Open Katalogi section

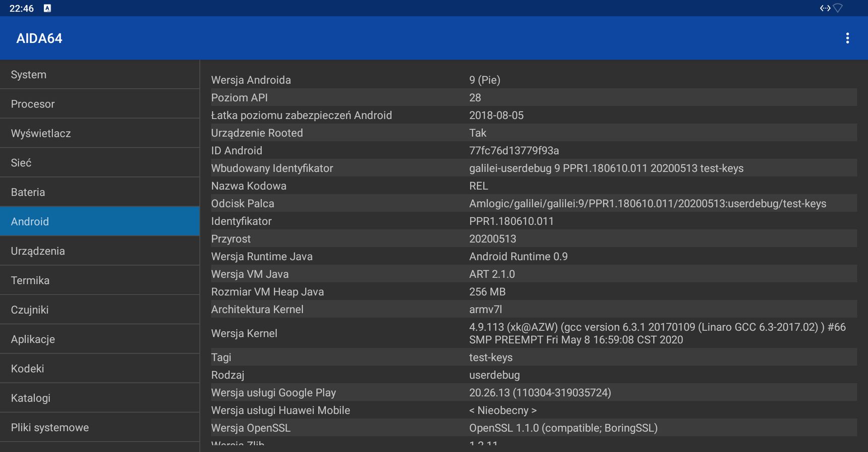pos(100,398)
